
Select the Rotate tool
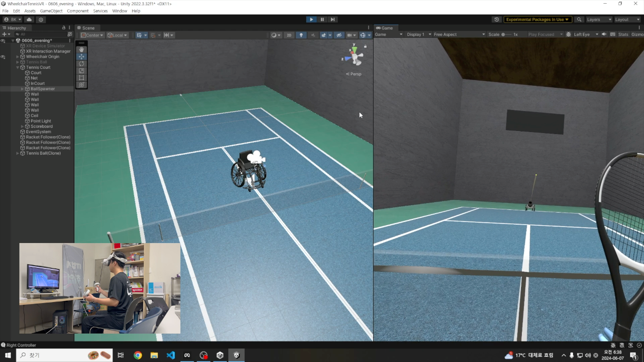pyautogui.click(x=82, y=64)
